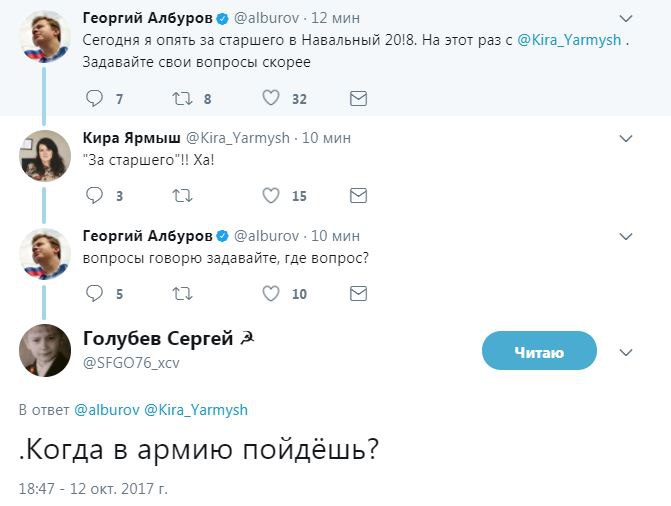This screenshot has width=671, height=506.
Task: Retweet Kira Yarmysh's tweet
Action: [x=182, y=196]
